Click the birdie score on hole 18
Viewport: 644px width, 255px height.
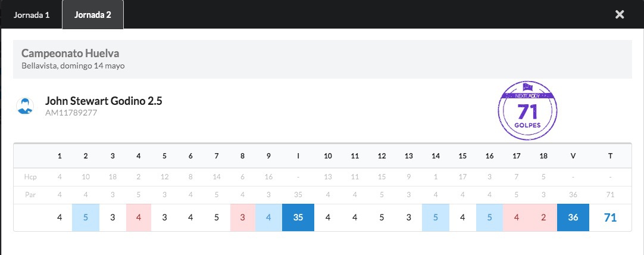point(543,217)
